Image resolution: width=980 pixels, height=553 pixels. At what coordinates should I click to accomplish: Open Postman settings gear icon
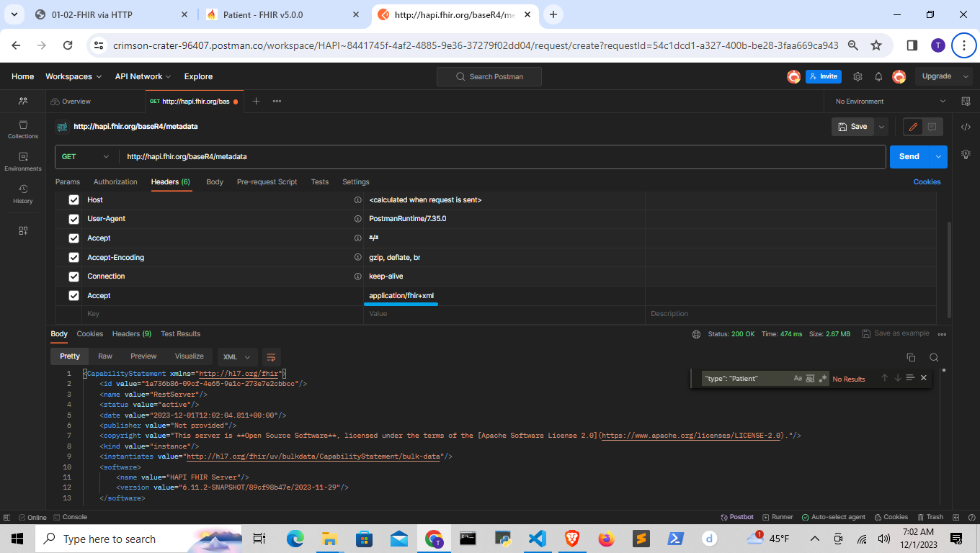857,76
